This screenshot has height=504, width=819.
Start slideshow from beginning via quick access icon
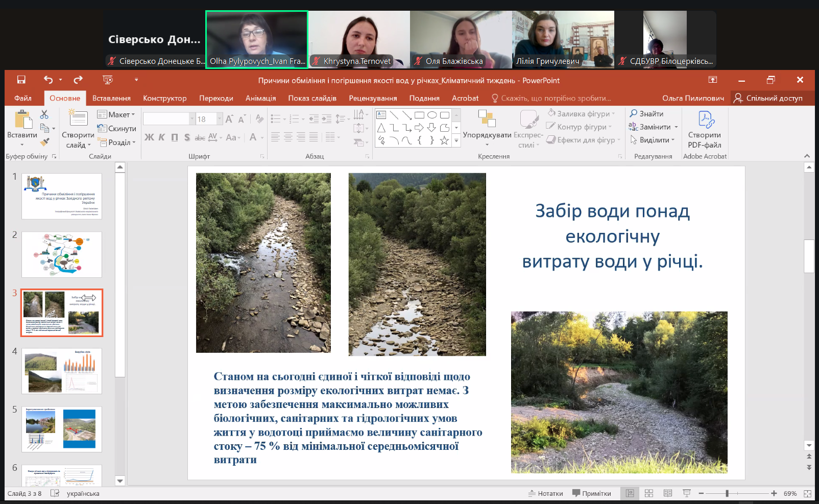pos(108,80)
